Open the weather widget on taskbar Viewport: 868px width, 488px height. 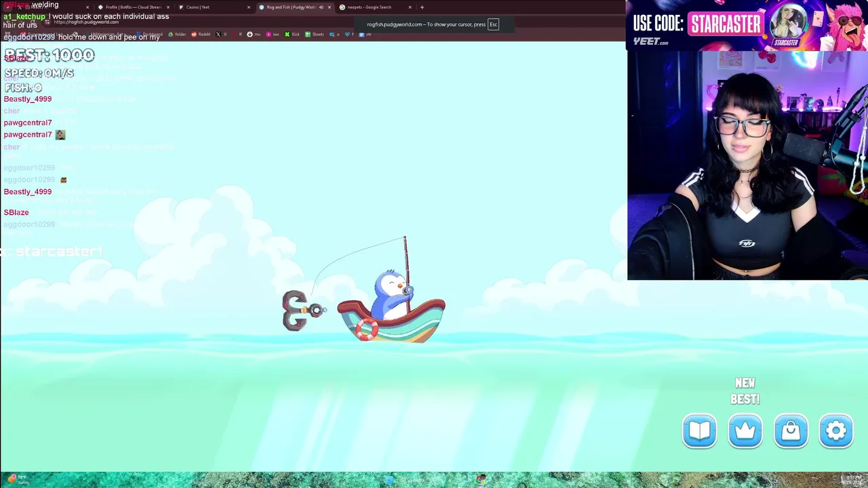(18, 480)
